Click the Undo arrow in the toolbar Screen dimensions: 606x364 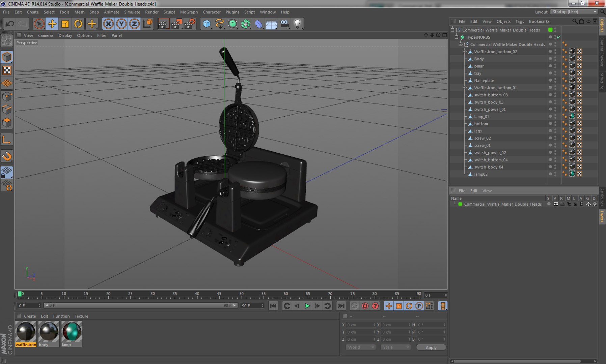coord(9,24)
